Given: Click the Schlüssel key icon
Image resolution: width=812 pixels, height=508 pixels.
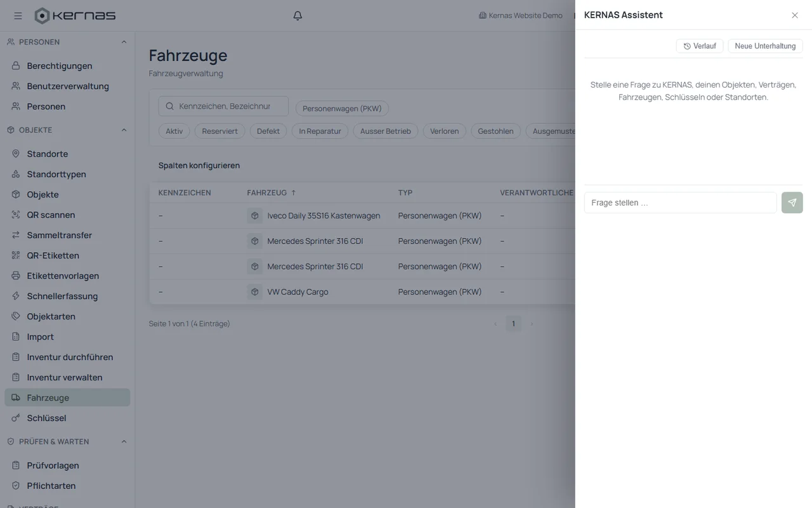Looking at the screenshot, I should pos(16,418).
